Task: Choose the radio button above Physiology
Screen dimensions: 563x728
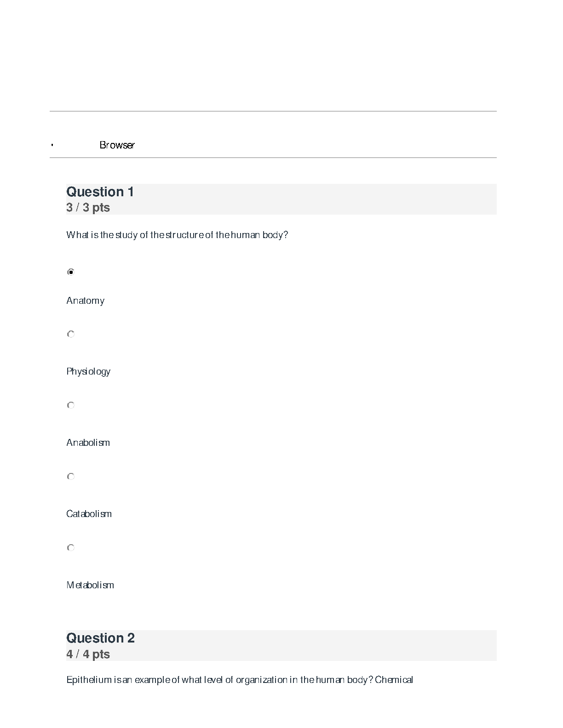Action: click(71, 334)
